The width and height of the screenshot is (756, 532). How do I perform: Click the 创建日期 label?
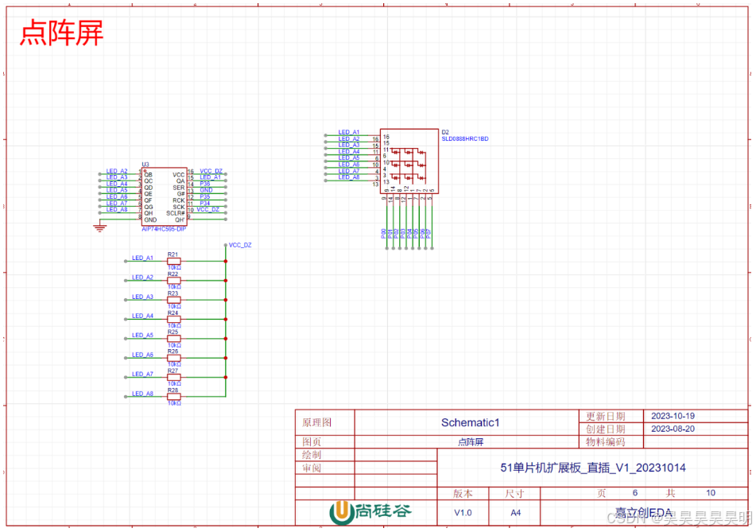[606, 429]
